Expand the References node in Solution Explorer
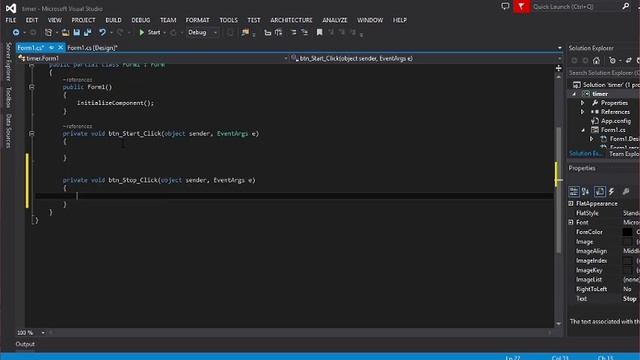 coord(582,112)
